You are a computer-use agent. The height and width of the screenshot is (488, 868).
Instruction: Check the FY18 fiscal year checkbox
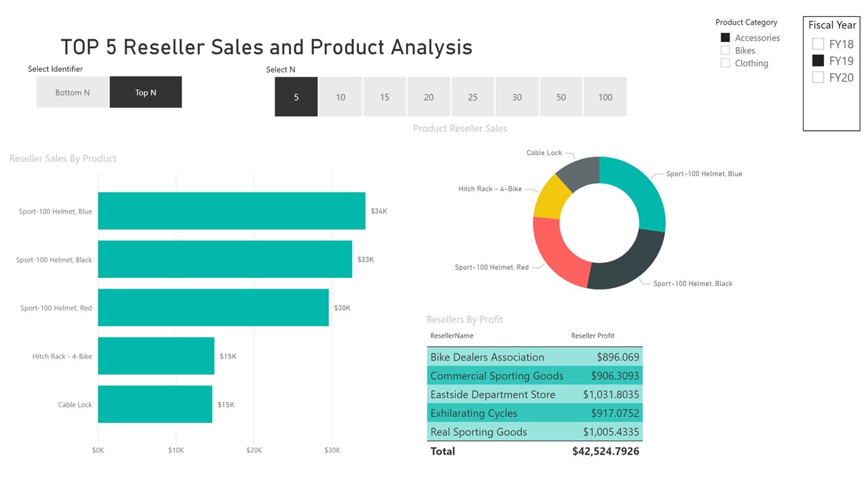(818, 44)
